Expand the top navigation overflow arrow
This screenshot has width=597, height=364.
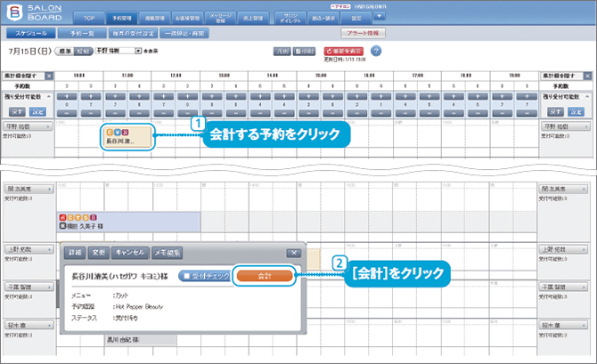tap(380, 16)
